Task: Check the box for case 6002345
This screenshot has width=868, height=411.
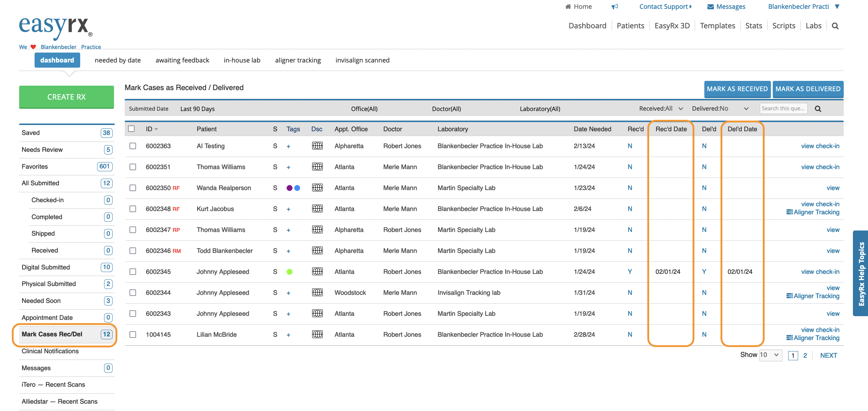Action: coord(133,272)
